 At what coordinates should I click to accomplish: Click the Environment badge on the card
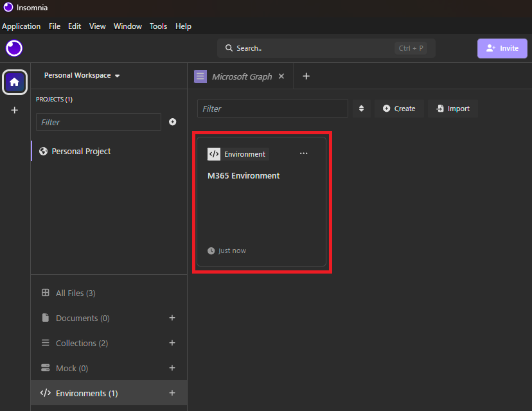[238, 154]
